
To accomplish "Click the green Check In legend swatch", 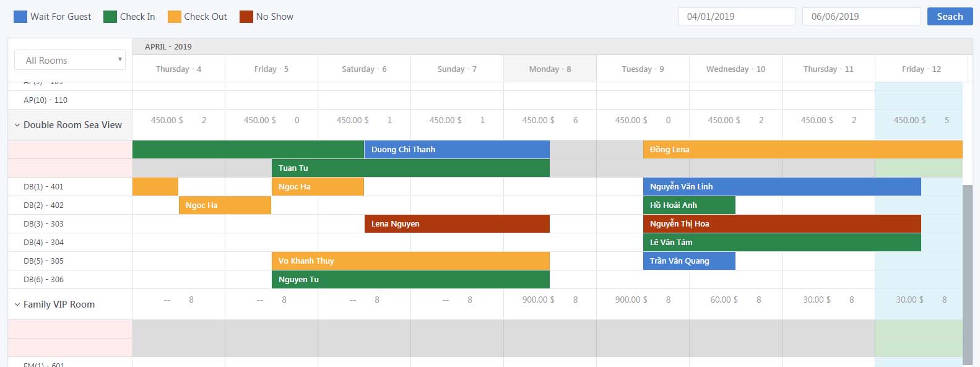I will pos(110,17).
